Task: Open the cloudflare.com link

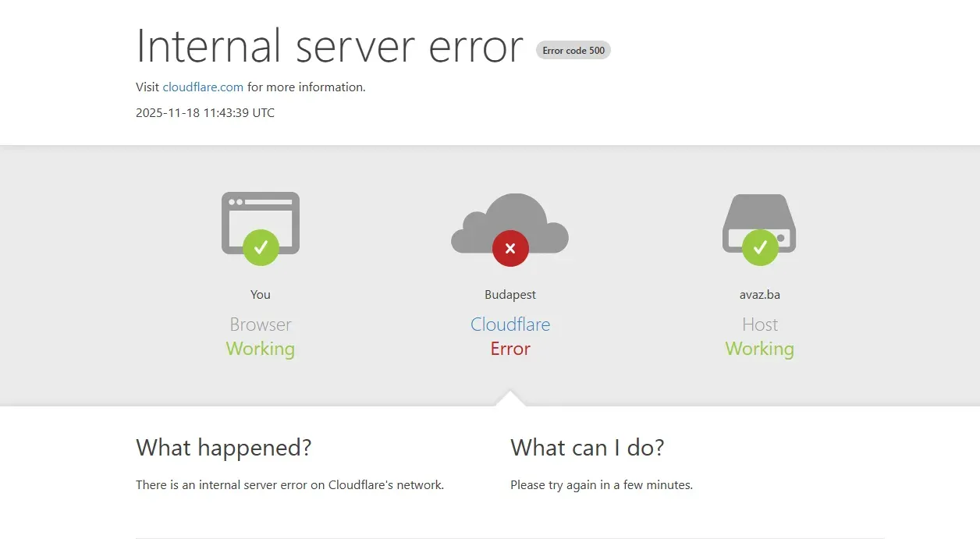Action: point(203,87)
